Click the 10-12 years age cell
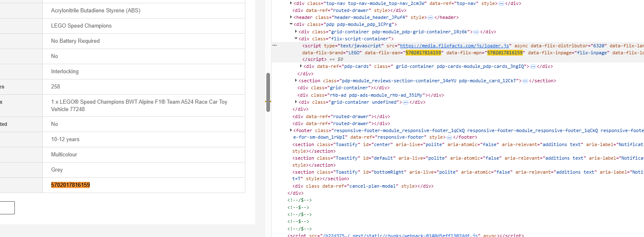 point(144,139)
